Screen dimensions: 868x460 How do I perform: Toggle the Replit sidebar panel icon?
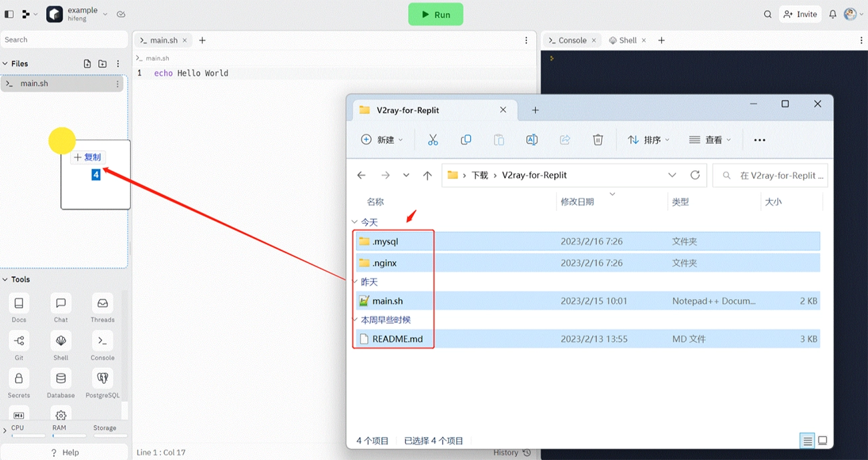(9, 14)
